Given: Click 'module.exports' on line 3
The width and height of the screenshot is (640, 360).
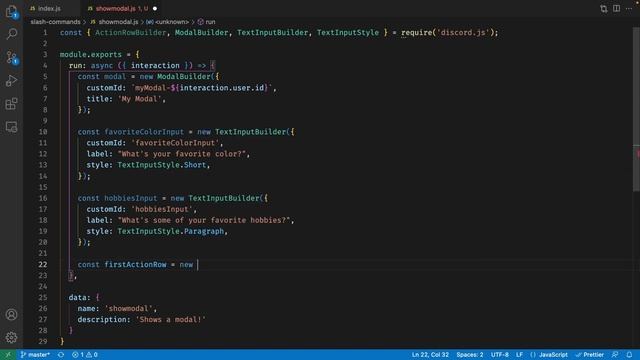Looking at the screenshot, I should point(91,55).
